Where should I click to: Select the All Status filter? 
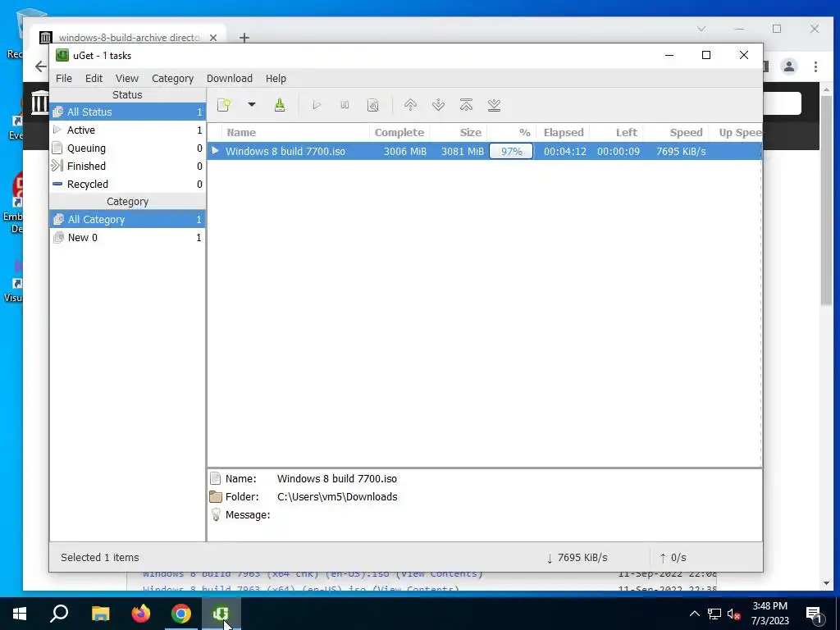pos(127,112)
